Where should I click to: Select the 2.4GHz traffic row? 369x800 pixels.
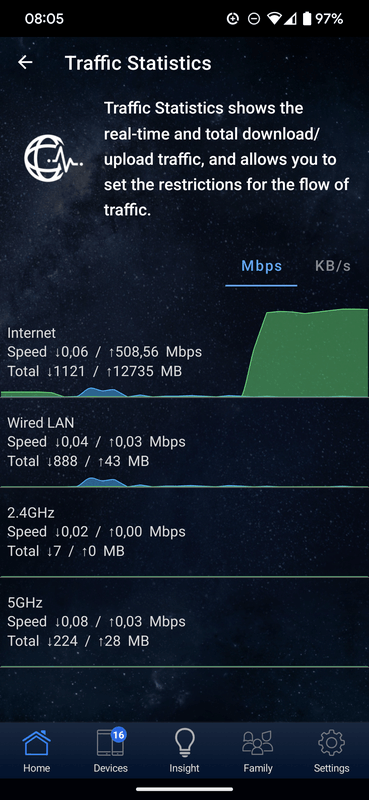184,533
